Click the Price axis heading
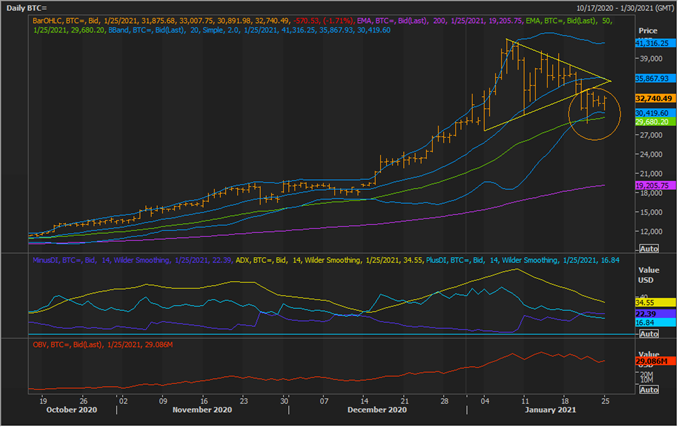The width and height of the screenshot is (678, 427). coord(648,31)
